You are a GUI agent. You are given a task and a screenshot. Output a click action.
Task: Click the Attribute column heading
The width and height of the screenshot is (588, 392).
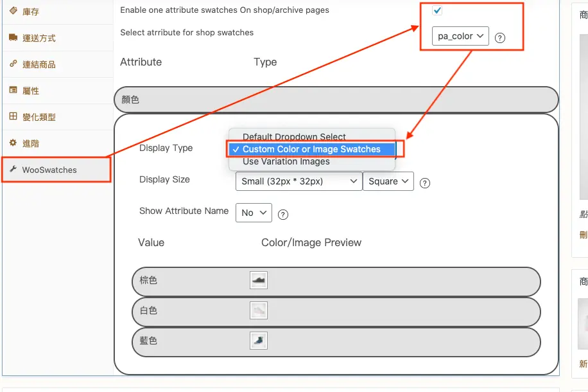pyautogui.click(x=141, y=62)
